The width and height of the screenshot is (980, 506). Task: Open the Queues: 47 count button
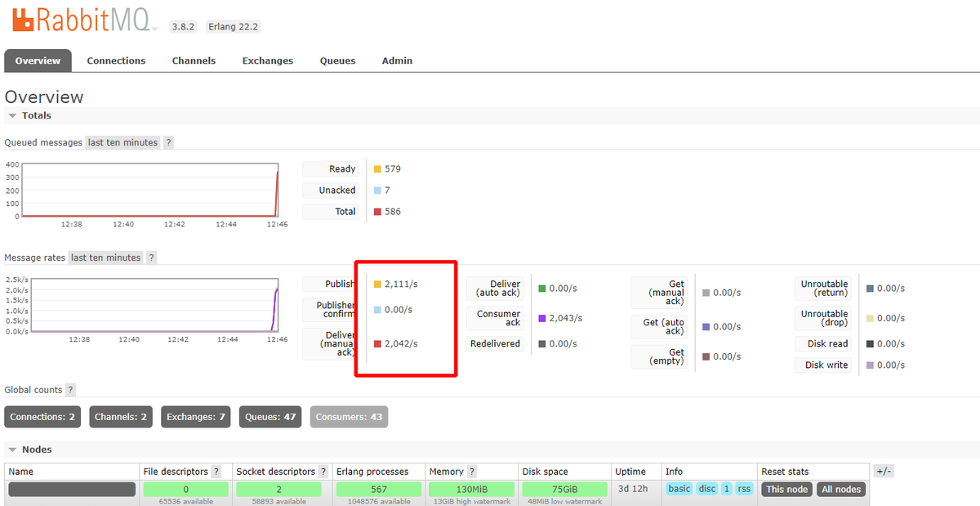pyautogui.click(x=270, y=417)
